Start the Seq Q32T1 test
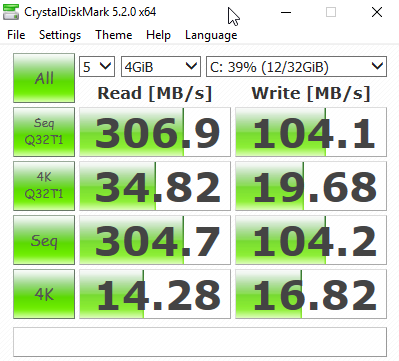399x361 pixels. [x=44, y=132]
